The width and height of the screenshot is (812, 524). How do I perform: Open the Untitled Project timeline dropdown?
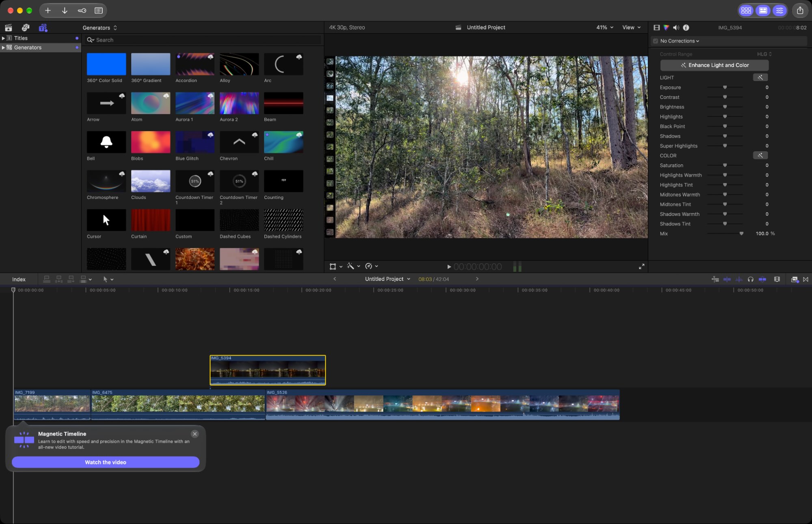click(388, 279)
